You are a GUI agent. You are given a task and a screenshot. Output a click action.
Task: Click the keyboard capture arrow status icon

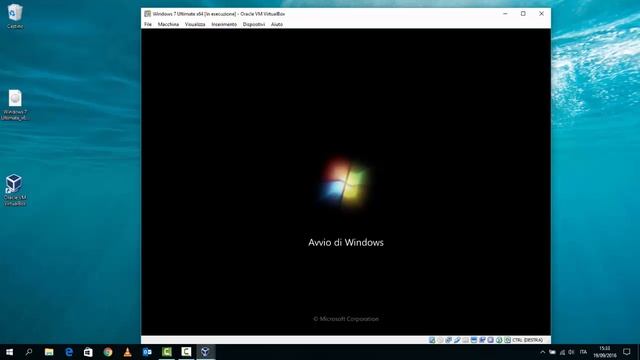507,340
